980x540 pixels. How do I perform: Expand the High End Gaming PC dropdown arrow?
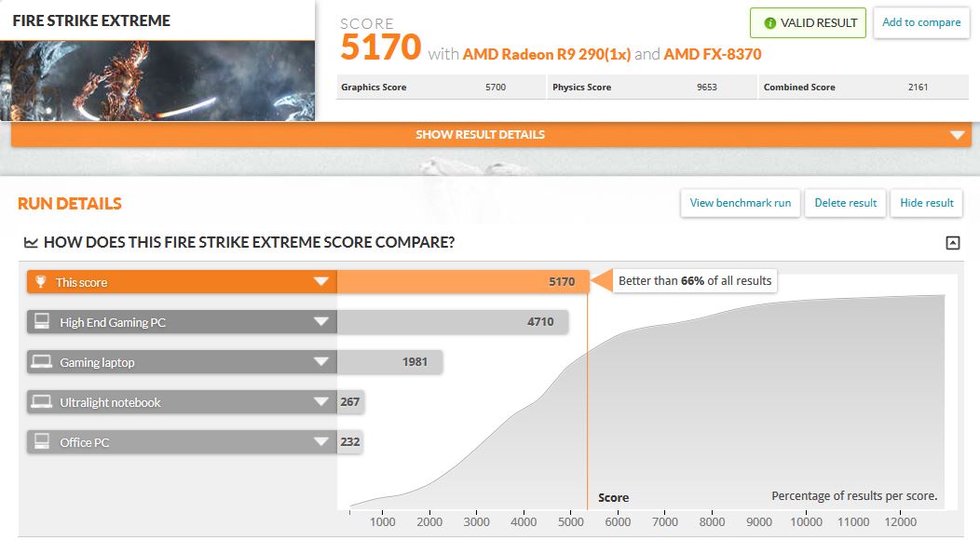(321, 321)
